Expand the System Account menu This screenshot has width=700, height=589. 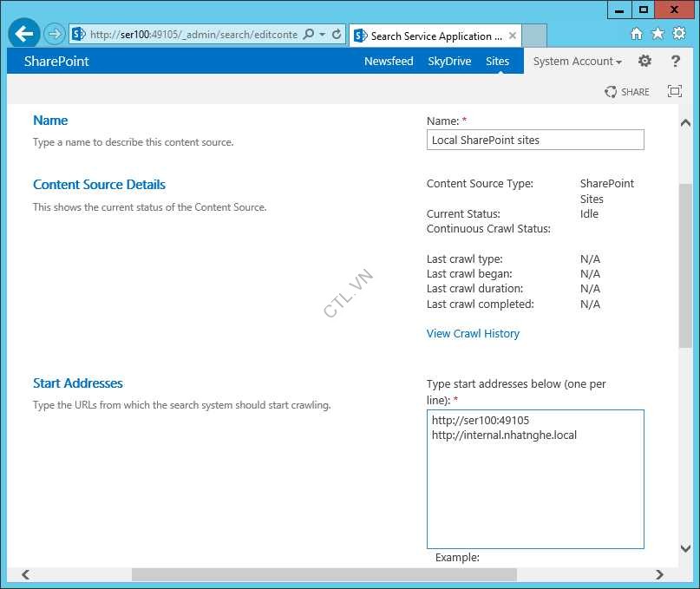pos(577,62)
